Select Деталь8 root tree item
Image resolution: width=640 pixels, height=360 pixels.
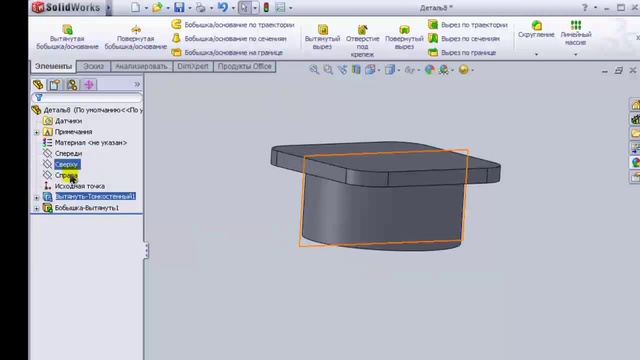(87, 110)
